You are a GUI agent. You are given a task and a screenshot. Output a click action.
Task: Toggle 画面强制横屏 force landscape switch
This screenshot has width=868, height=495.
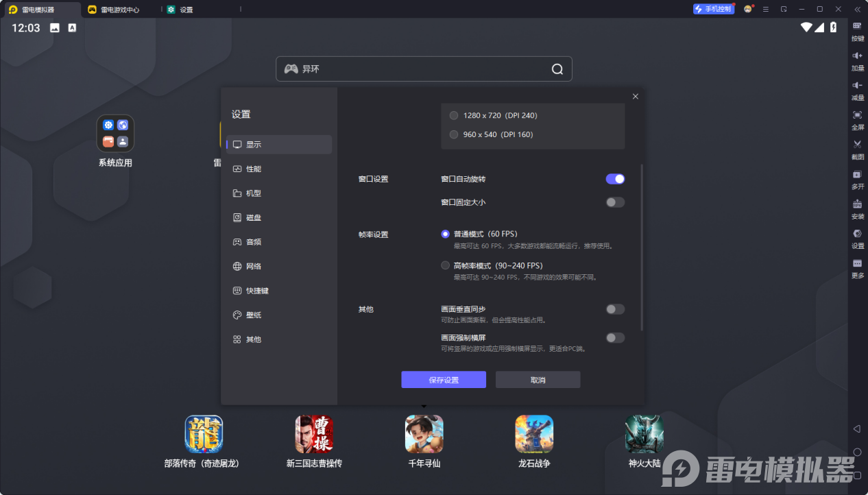(x=615, y=337)
